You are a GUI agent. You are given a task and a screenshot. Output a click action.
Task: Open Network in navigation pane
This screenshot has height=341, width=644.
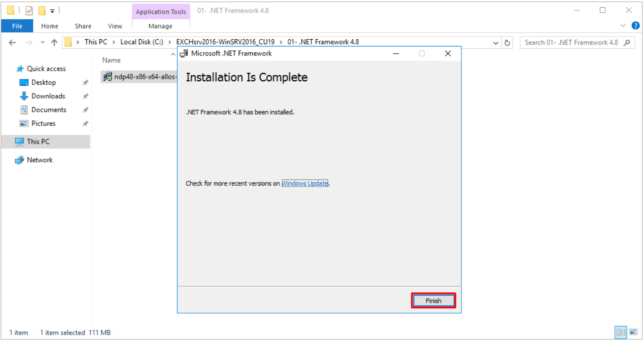click(x=40, y=160)
